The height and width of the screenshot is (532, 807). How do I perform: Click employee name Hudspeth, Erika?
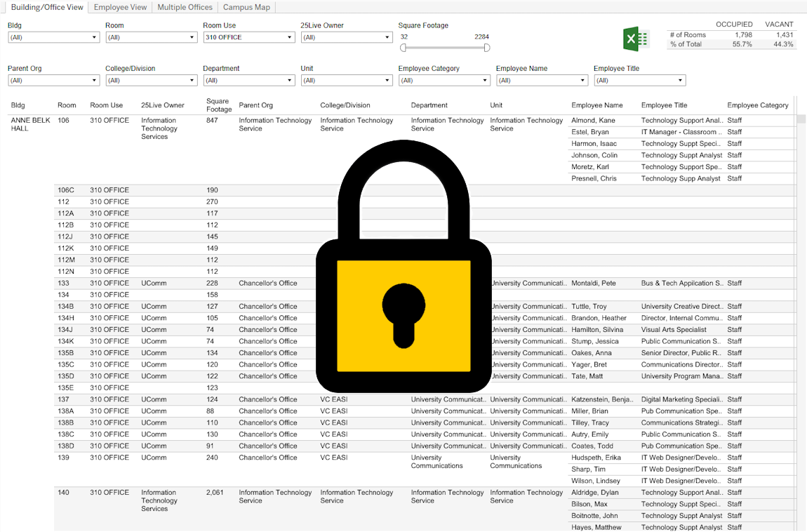[x=596, y=458]
